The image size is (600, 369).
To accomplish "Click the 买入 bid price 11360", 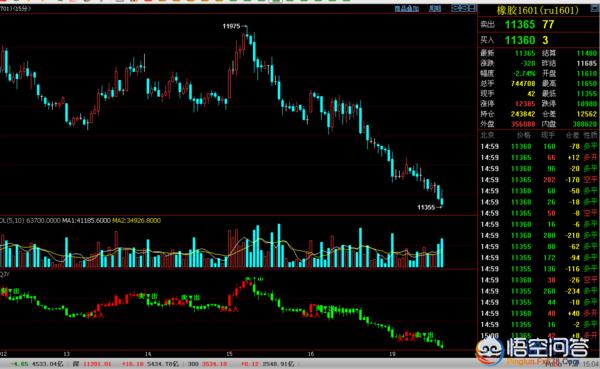I will pyautogui.click(x=520, y=40).
